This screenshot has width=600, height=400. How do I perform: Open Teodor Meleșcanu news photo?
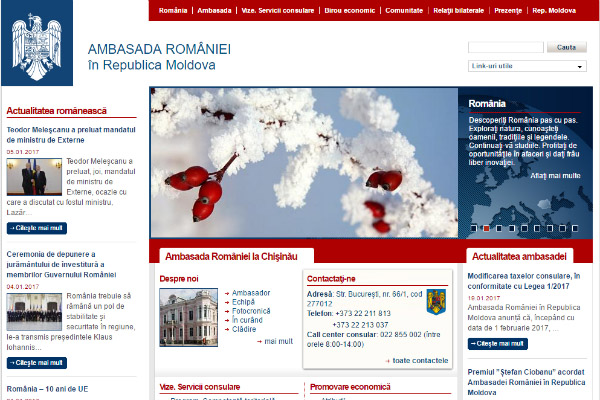point(27,176)
